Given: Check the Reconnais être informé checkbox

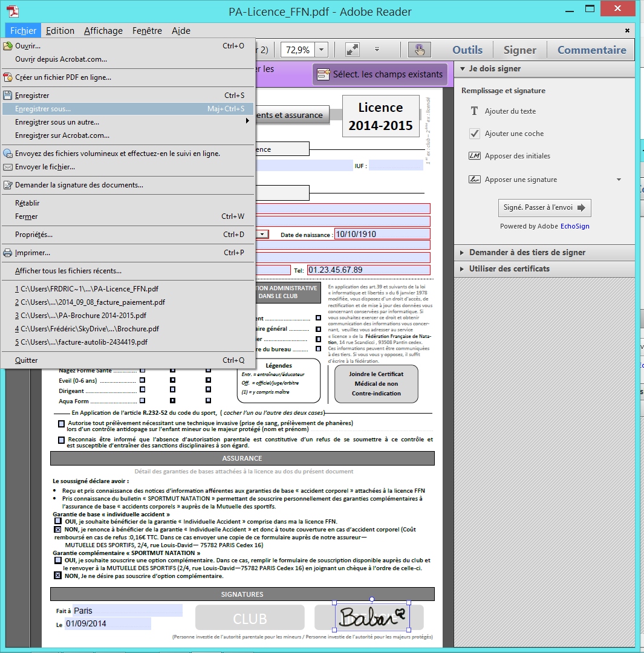Looking at the screenshot, I should point(61,440).
